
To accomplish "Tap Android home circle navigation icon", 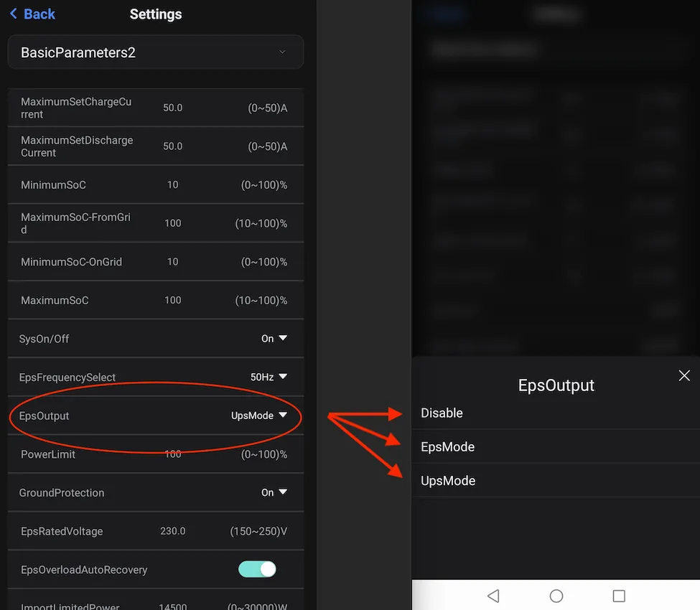I will (556, 596).
